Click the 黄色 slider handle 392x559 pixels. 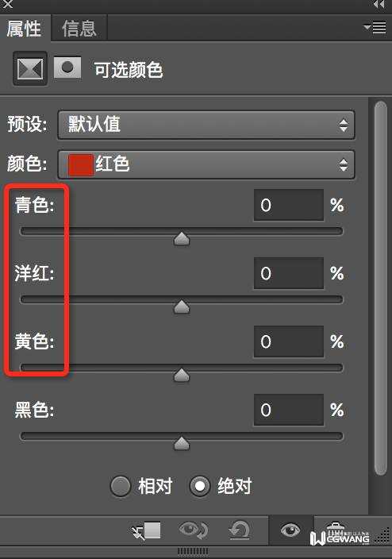[x=182, y=376]
